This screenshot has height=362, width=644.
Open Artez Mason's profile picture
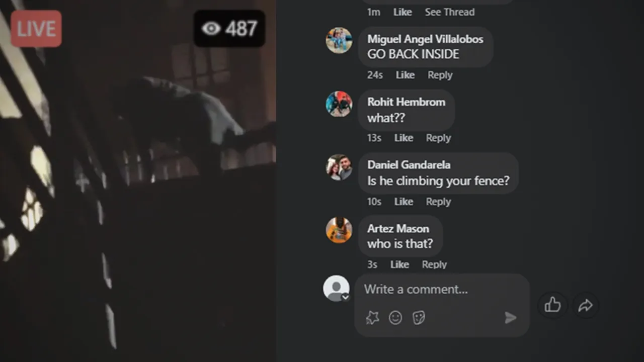[339, 230]
